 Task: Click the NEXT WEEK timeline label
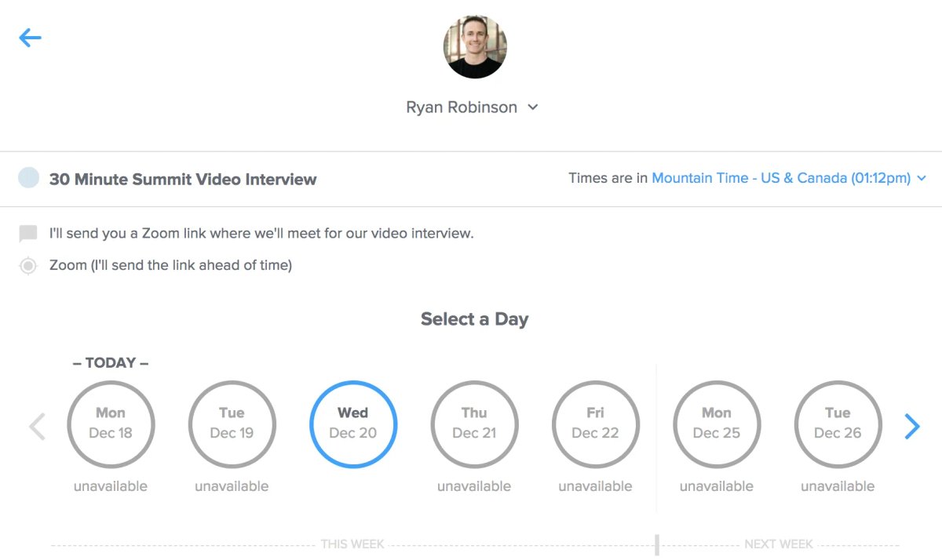pos(779,544)
